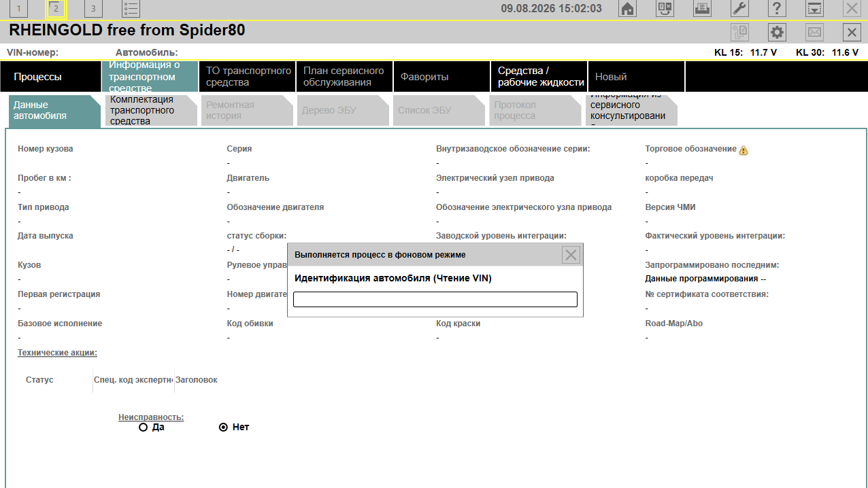Click the gear settings icon
Image resolution: width=868 pixels, height=488 pixels.
point(777,32)
